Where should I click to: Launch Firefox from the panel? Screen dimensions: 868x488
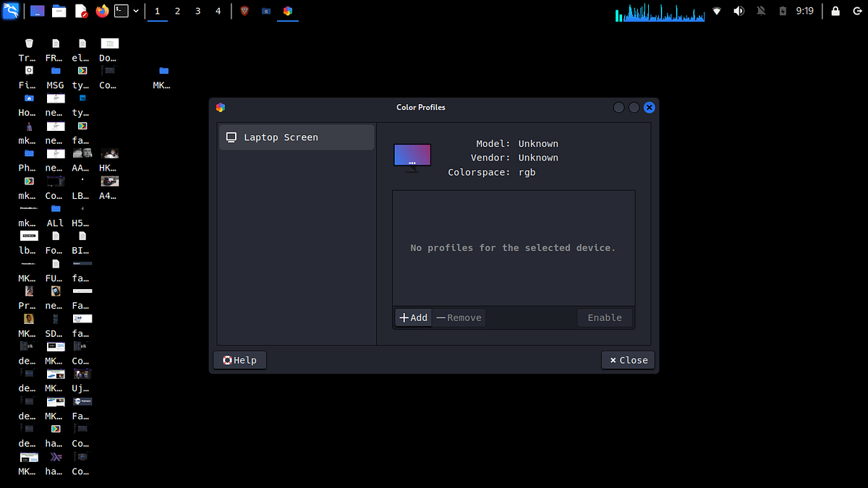(x=102, y=11)
